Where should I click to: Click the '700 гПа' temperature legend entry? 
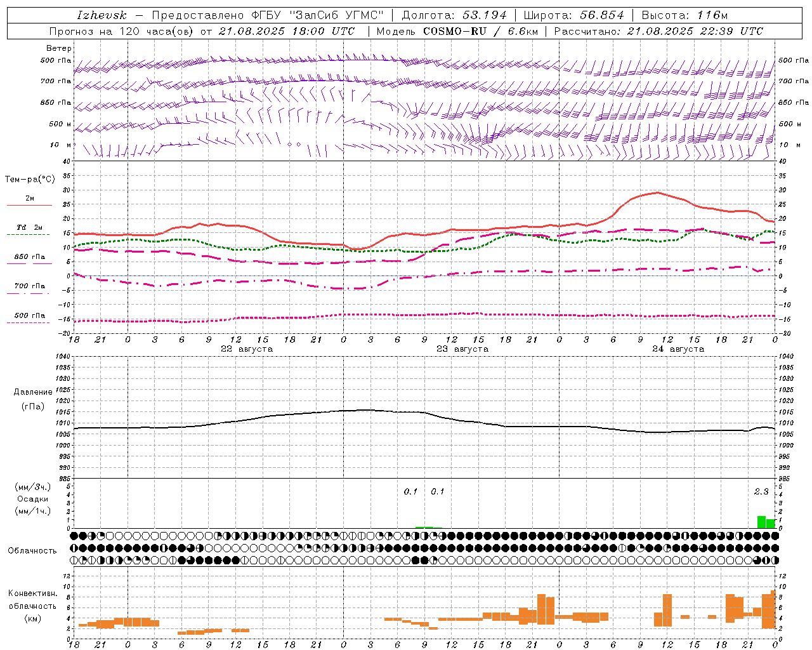click(x=29, y=286)
